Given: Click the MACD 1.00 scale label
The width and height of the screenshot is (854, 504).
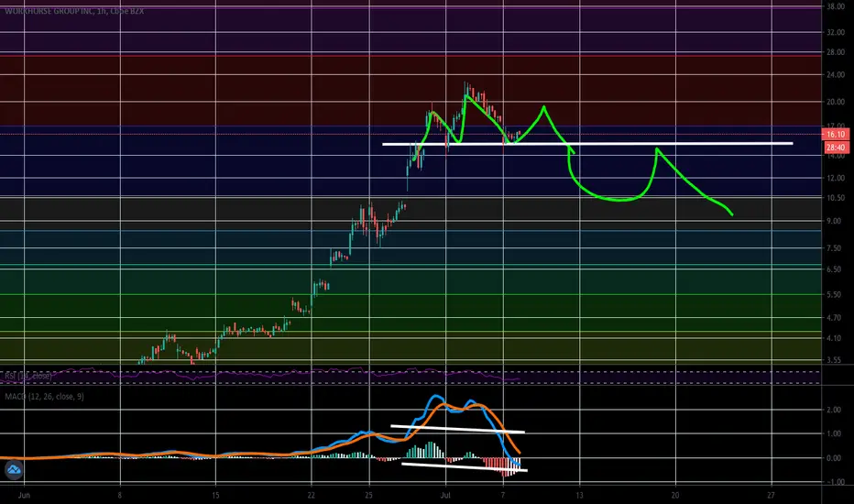Looking at the screenshot, I should [834, 433].
